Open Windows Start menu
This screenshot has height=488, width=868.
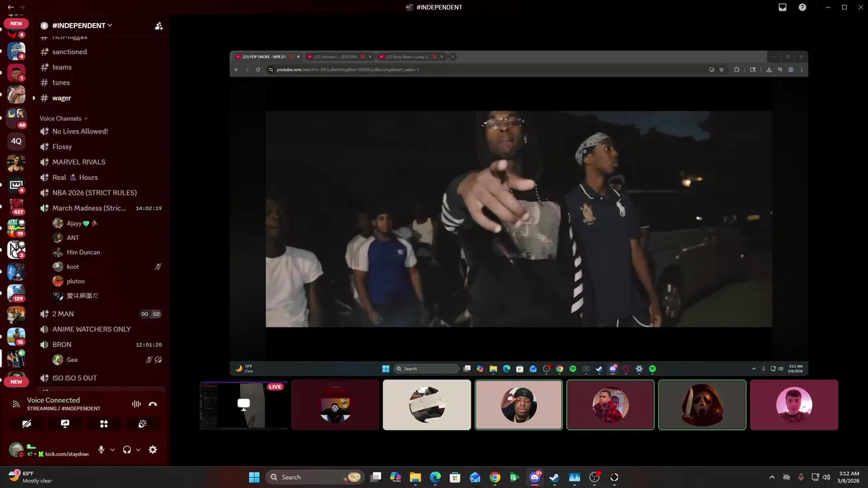click(x=254, y=477)
